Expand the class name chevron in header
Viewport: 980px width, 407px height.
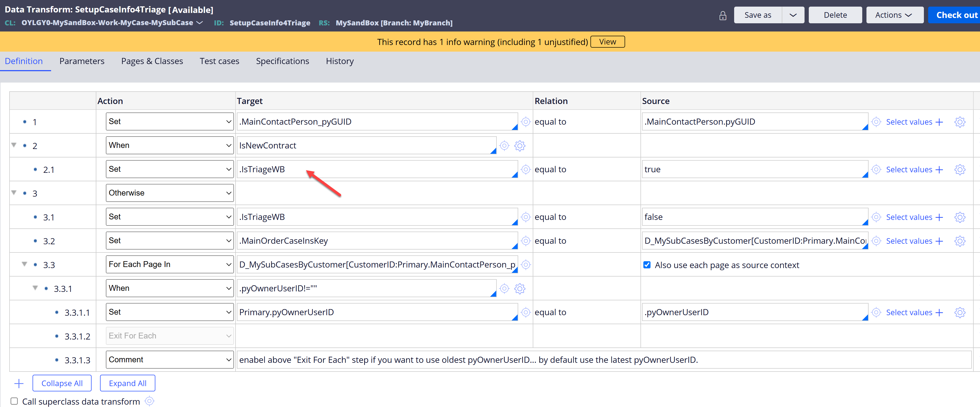[200, 23]
